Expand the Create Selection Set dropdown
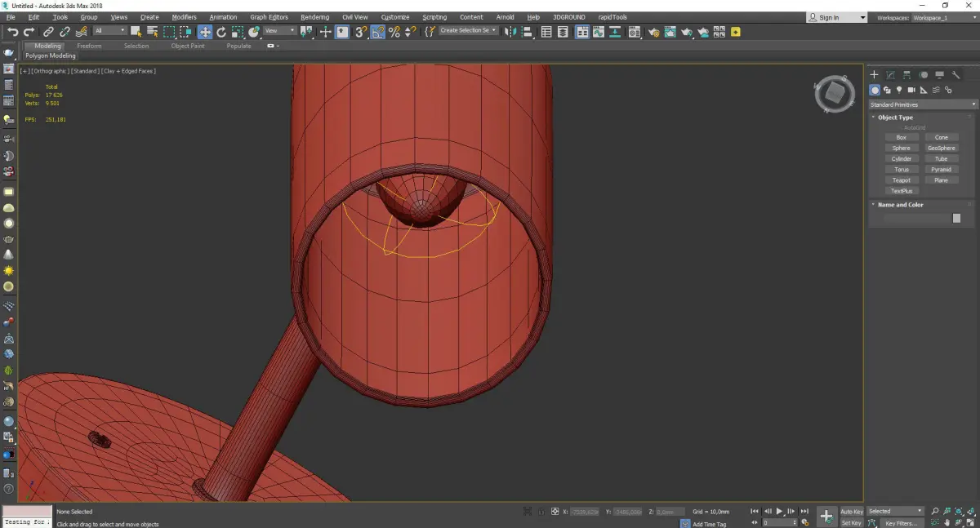The height and width of the screenshot is (528, 980). [468, 31]
